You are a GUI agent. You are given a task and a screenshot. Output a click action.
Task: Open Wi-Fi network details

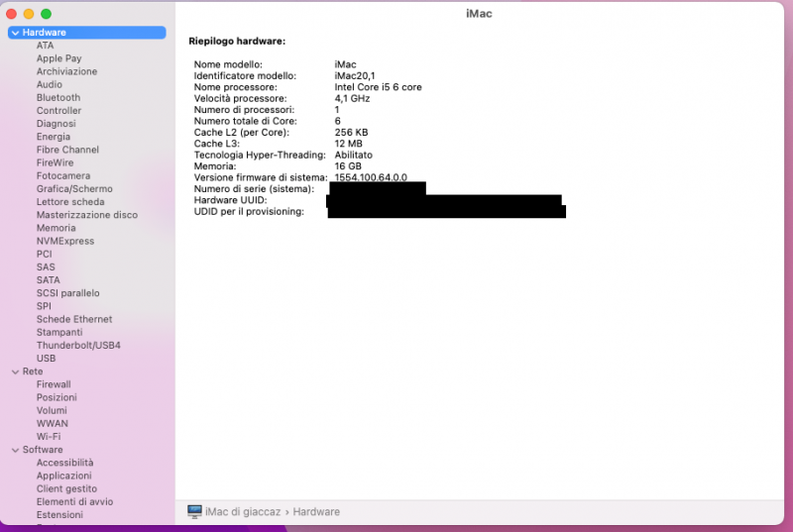(49, 437)
